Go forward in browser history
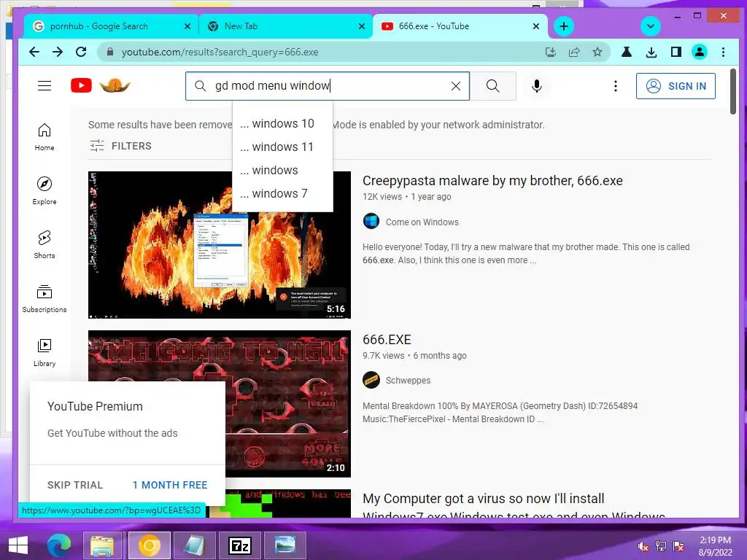747x560 pixels. tap(58, 52)
